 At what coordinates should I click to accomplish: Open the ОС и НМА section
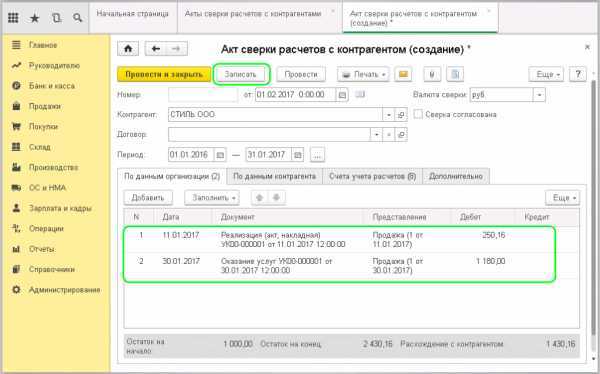pos(47,188)
